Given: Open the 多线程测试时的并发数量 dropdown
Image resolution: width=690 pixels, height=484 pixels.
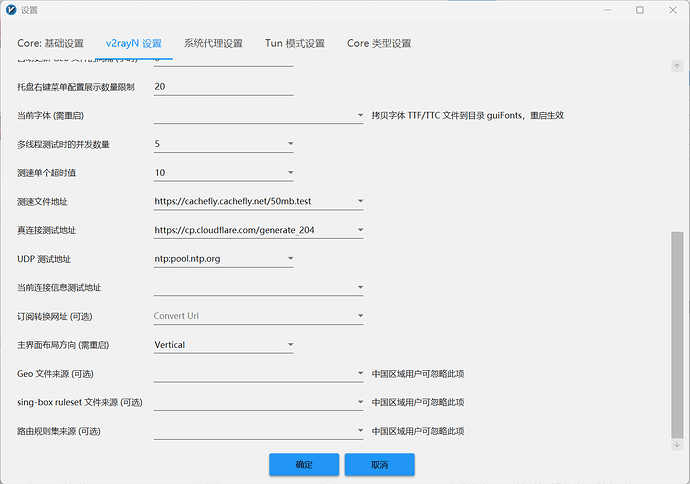Looking at the screenshot, I should point(290,144).
